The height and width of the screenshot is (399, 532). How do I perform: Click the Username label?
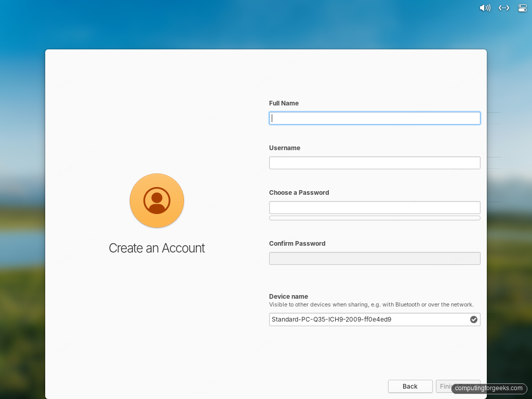284,148
